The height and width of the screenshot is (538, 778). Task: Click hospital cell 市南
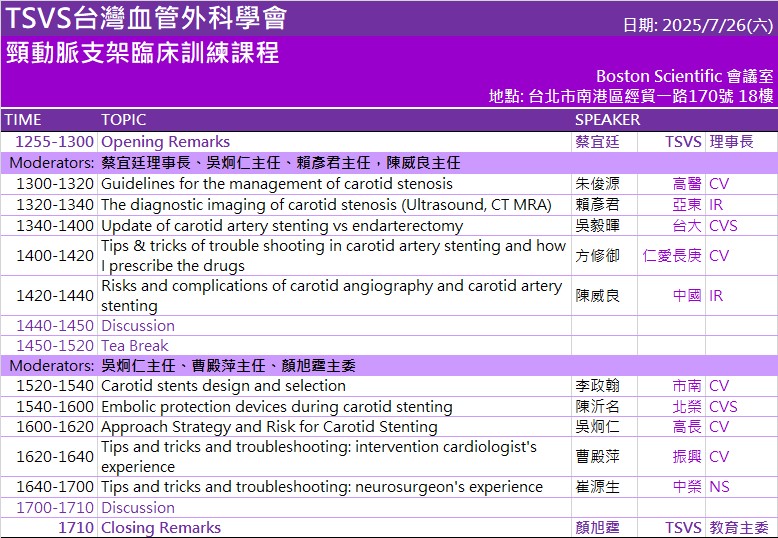coord(687,386)
